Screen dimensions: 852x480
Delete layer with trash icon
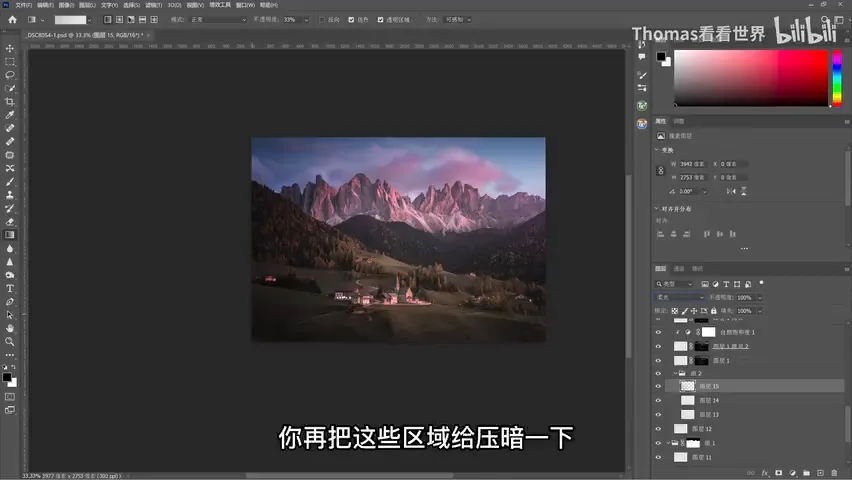[x=835, y=473]
